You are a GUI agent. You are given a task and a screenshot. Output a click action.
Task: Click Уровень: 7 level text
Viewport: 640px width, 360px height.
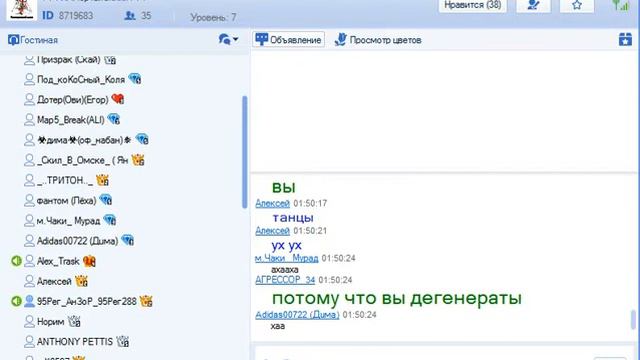(213, 18)
